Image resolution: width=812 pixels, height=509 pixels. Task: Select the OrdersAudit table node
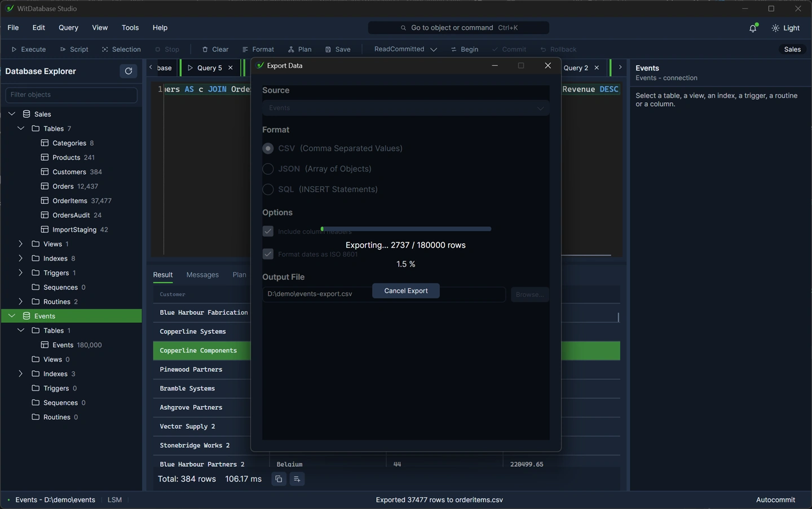click(71, 215)
